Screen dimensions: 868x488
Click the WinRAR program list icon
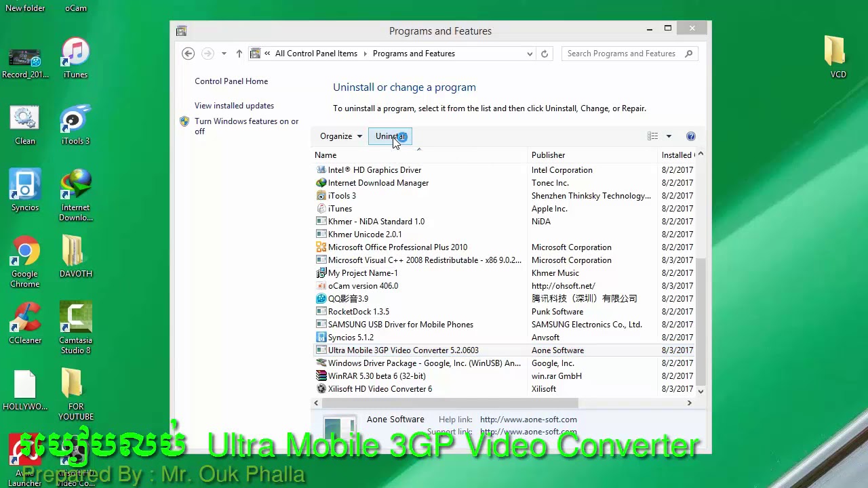(321, 376)
